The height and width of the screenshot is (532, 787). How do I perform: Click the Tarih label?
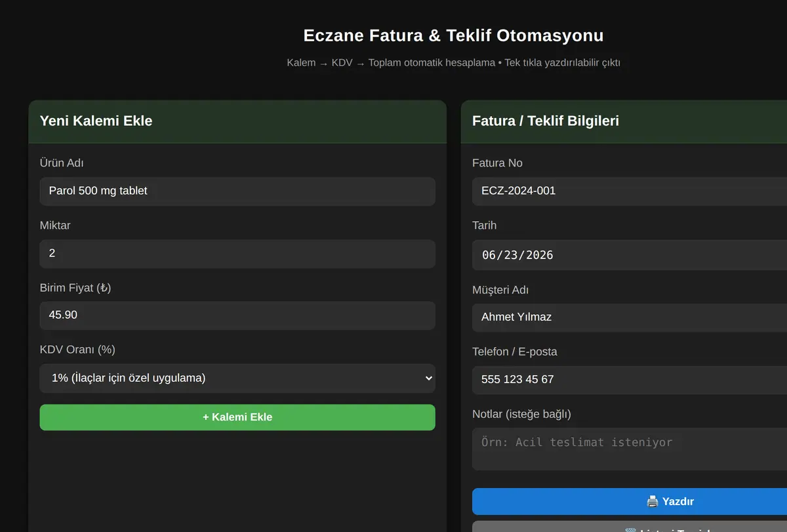(484, 225)
